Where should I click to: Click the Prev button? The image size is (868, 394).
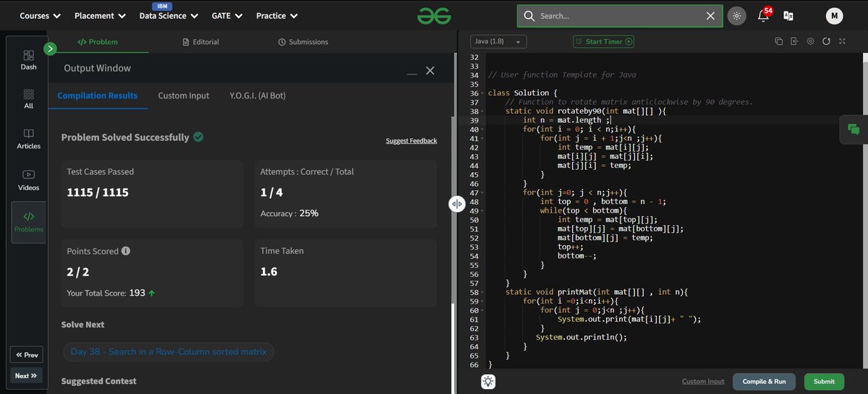(26, 355)
